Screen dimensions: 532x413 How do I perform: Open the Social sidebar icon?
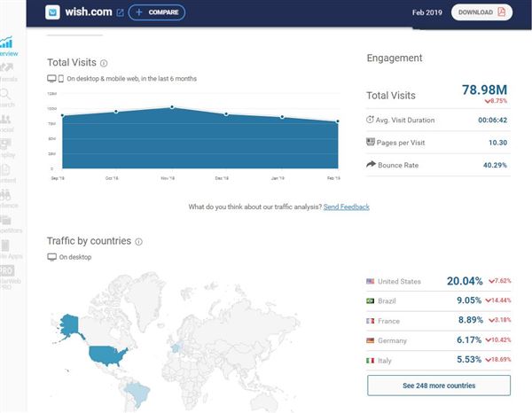(x=7, y=123)
